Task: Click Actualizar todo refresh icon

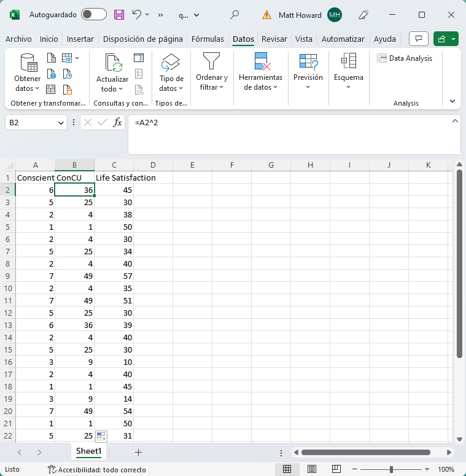Action: click(113, 64)
